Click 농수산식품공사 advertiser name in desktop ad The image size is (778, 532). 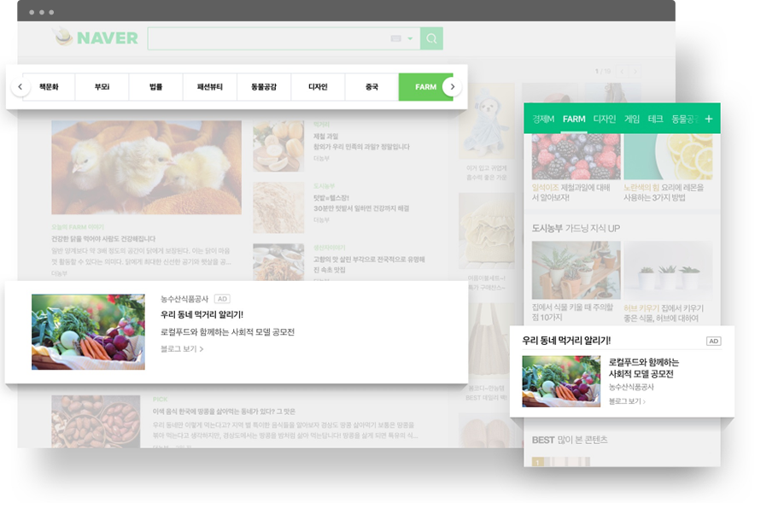click(x=184, y=299)
